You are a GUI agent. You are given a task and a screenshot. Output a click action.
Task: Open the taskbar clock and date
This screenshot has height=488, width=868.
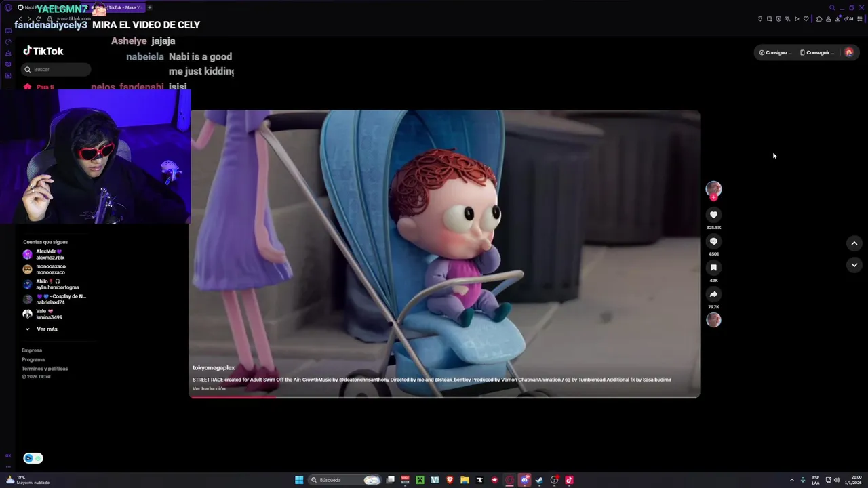coord(853,480)
